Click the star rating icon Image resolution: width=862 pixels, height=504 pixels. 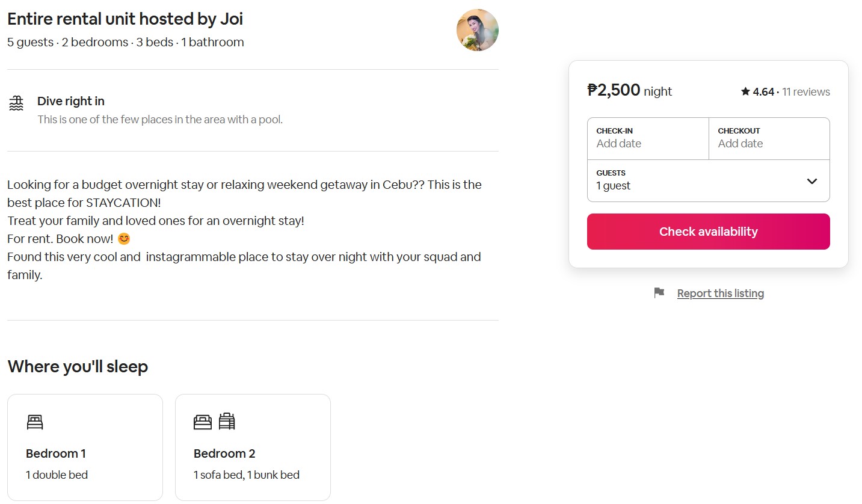pos(745,91)
